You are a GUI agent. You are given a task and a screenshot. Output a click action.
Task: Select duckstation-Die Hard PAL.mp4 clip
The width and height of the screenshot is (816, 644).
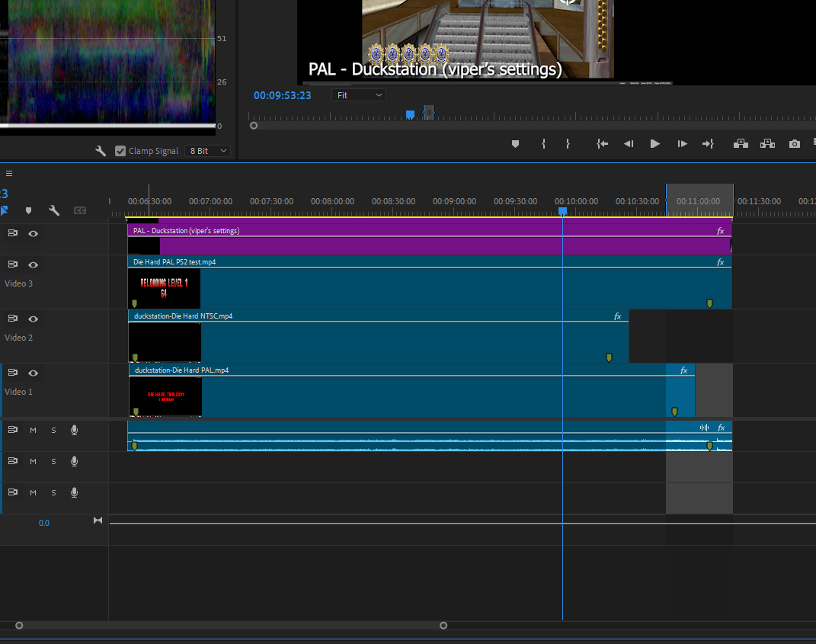point(411,390)
